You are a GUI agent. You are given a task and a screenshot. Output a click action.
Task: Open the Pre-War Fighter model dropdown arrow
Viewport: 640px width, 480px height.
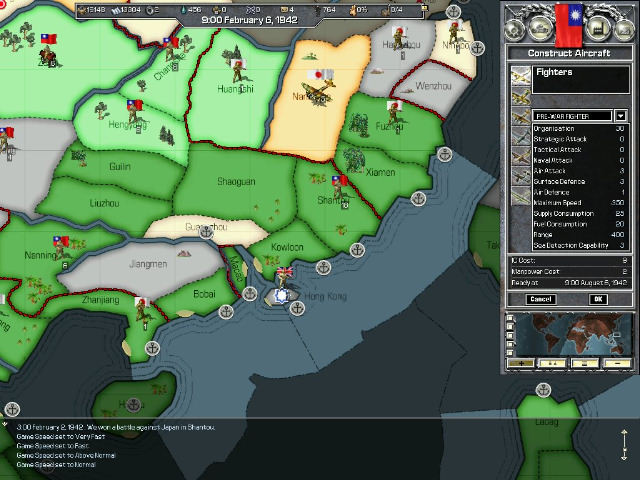(x=620, y=116)
